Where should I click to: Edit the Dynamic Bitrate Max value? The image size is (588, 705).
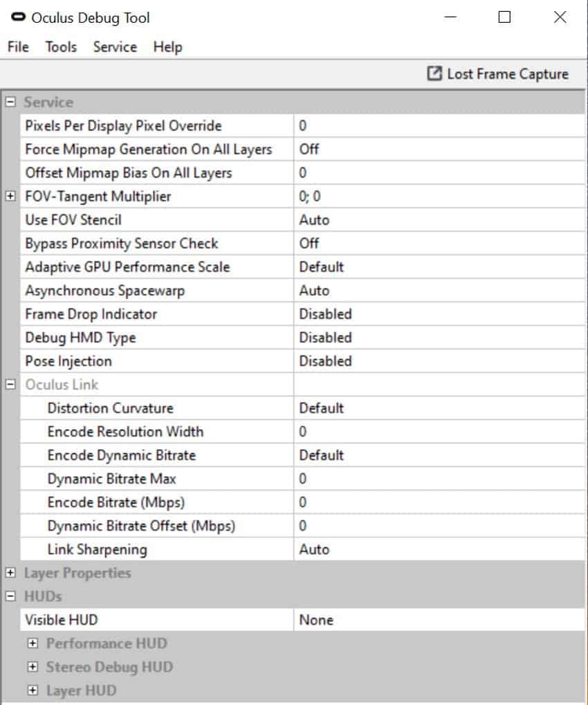click(x=439, y=478)
